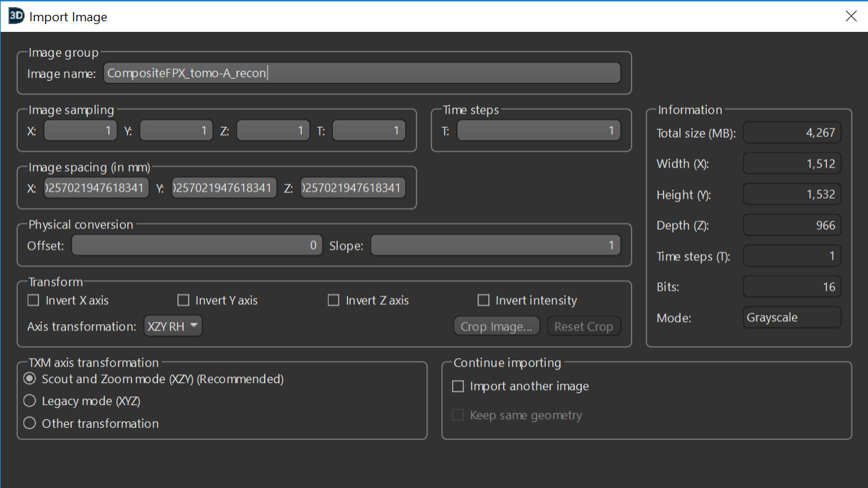Click the Image spacing Y value field
Screen dimensions: 868x488
(x=224, y=188)
